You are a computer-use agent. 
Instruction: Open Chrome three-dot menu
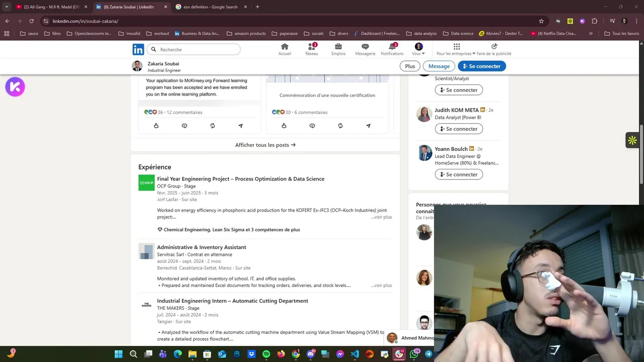click(636, 21)
